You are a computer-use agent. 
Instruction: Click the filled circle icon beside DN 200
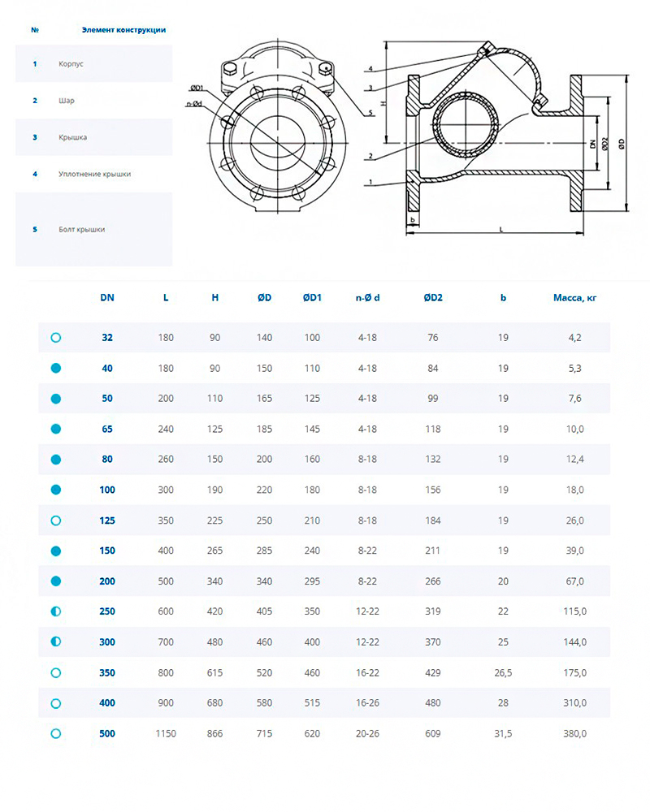coord(56,581)
